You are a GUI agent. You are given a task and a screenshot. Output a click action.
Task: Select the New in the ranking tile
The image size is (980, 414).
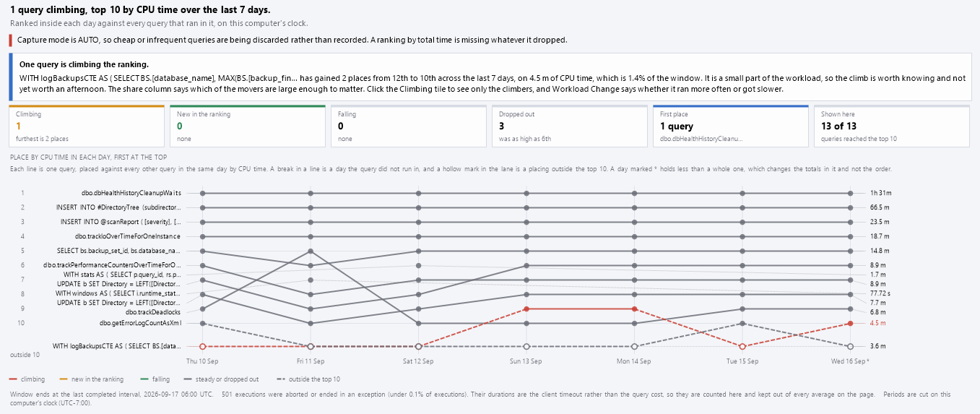(x=248, y=126)
